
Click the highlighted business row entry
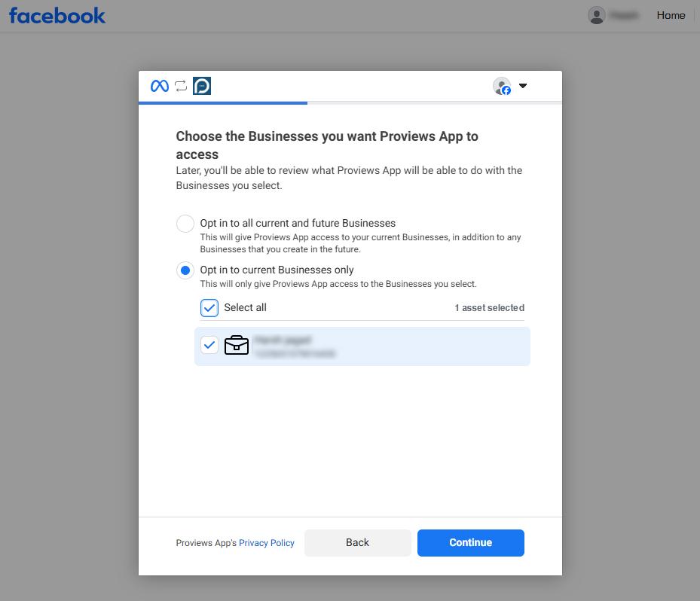click(362, 346)
